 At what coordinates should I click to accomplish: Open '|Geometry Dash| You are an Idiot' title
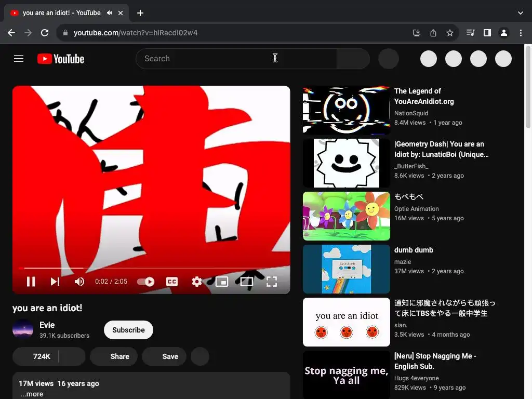point(442,149)
